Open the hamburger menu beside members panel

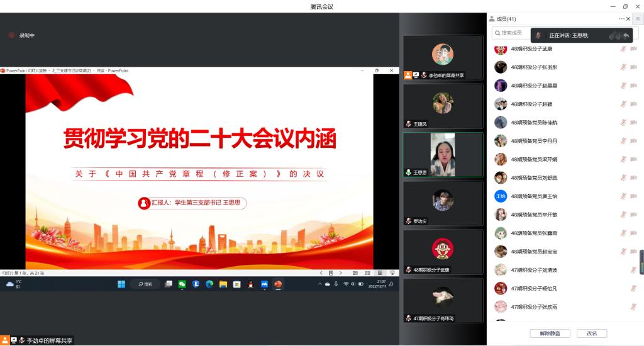[638, 19]
